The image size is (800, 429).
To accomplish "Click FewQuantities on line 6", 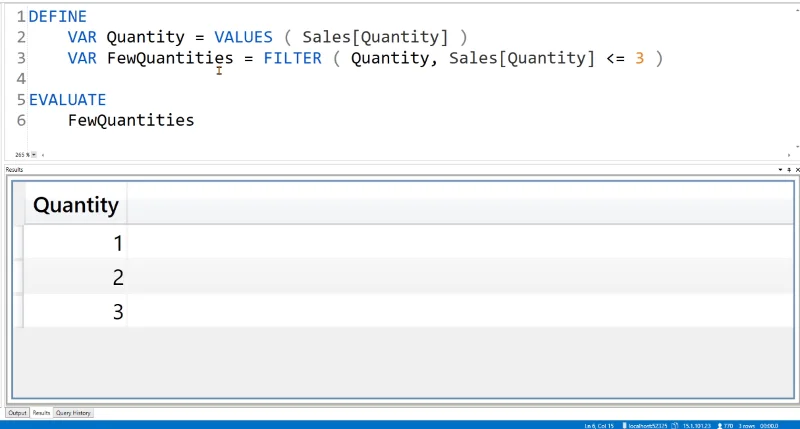I will (131, 120).
